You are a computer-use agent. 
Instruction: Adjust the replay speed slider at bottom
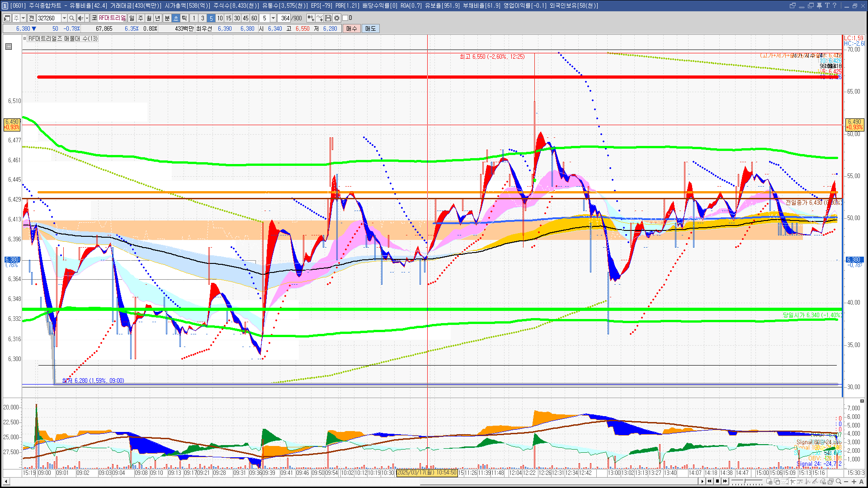coord(746,481)
